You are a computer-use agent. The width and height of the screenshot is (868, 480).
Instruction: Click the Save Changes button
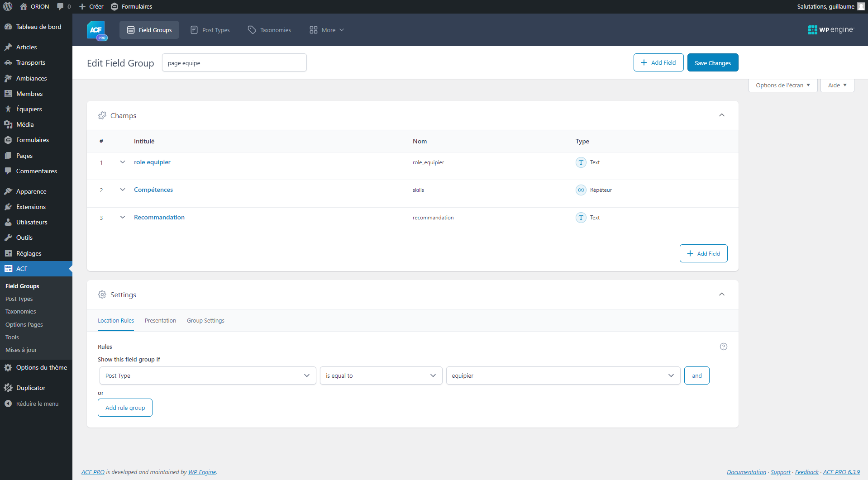pos(712,63)
